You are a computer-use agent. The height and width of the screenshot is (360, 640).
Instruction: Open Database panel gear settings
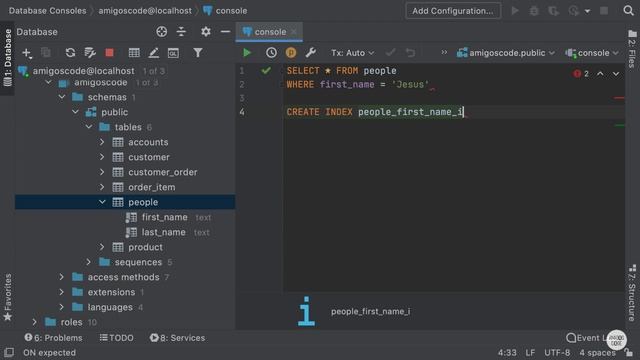pyautogui.click(x=206, y=31)
